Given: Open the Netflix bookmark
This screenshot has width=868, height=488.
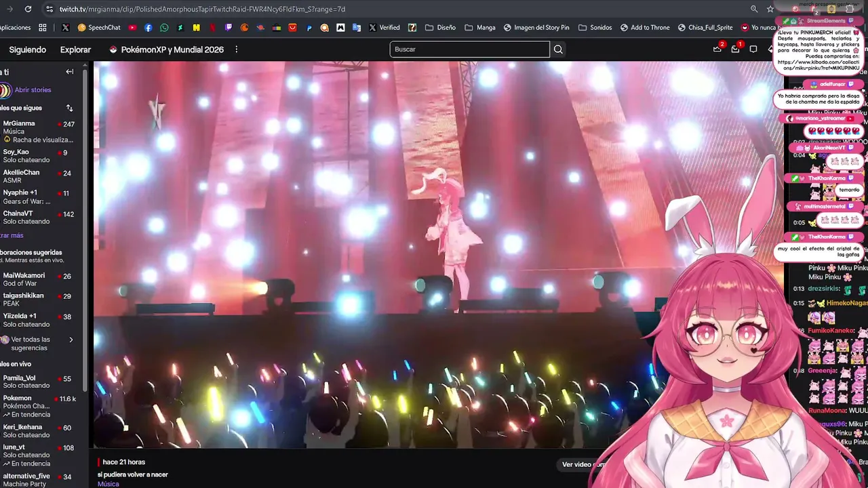Looking at the screenshot, I should (212, 28).
